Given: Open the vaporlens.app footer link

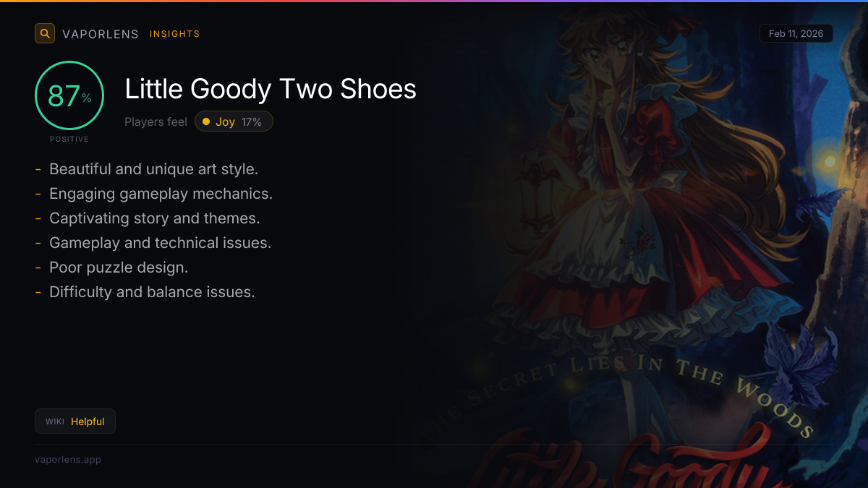Looking at the screenshot, I should [68, 460].
